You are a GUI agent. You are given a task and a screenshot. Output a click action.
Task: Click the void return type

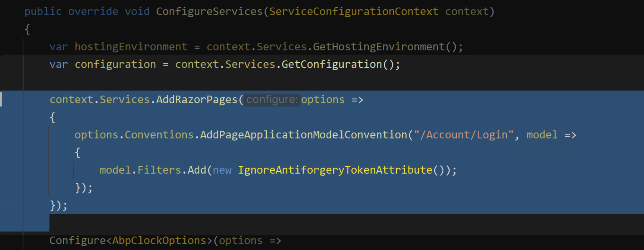[137, 12]
